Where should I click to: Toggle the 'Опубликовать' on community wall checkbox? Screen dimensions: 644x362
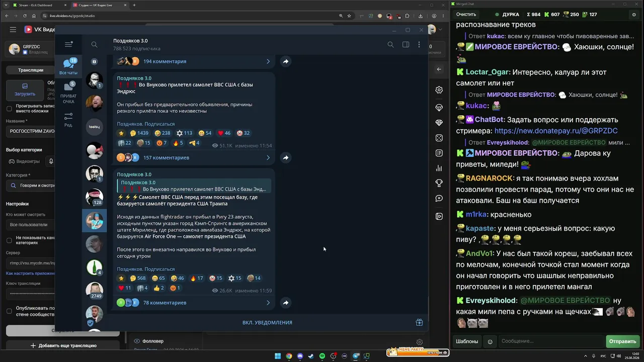pyautogui.click(x=9, y=311)
